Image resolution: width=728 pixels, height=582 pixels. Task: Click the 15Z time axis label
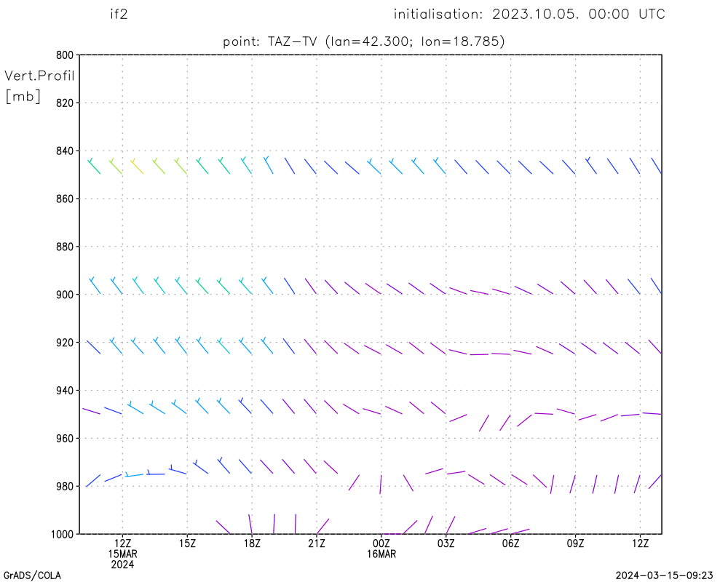coord(187,543)
